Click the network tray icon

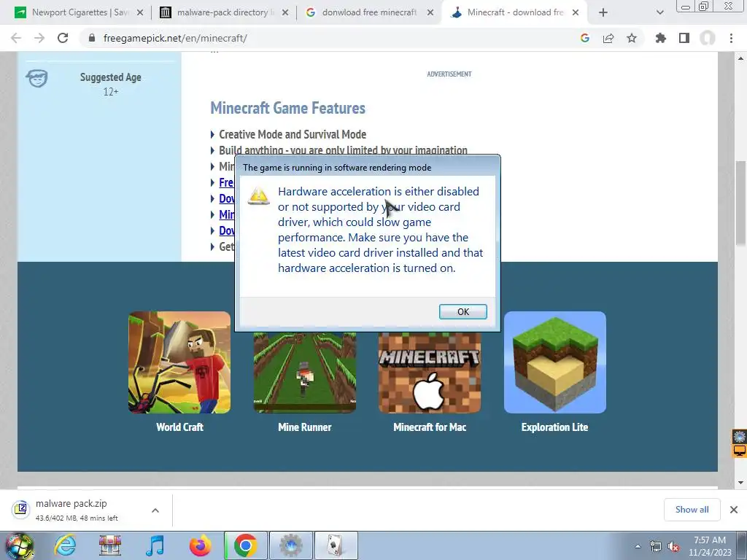click(656, 547)
